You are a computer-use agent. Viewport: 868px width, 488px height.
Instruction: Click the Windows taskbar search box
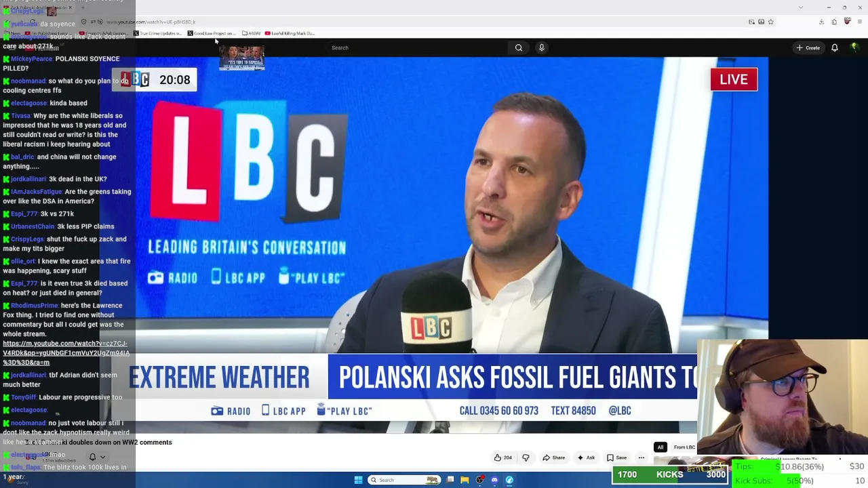click(x=403, y=480)
